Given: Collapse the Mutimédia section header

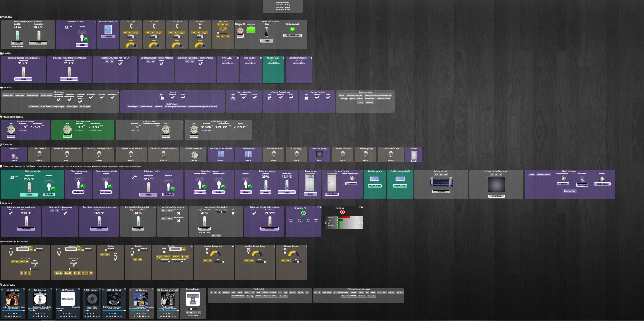Looking at the screenshot, I should point(8,285).
